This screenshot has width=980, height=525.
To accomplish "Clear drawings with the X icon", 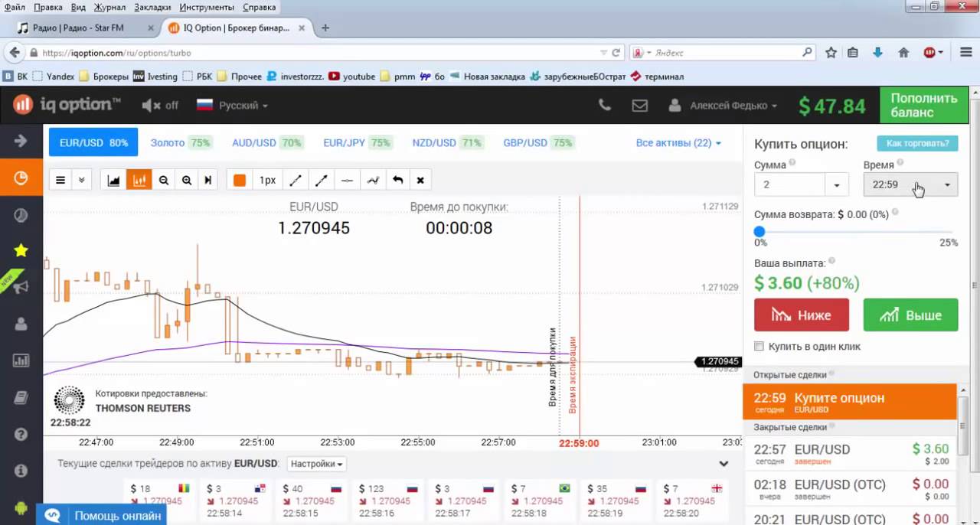I will tap(420, 181).
